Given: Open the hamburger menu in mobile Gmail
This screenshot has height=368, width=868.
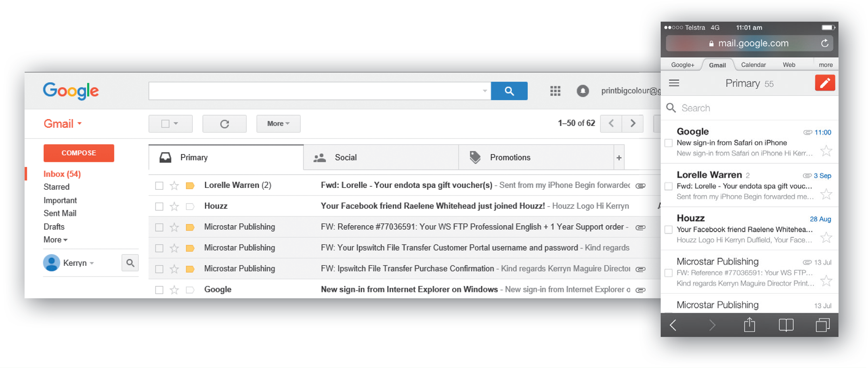Looking at the screenshot, I should tap(674, 83).
